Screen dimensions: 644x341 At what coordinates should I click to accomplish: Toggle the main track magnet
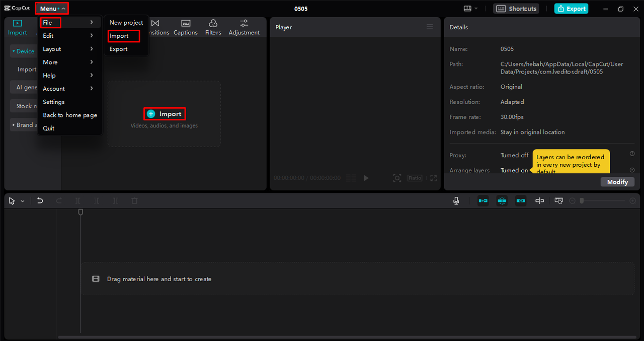(x=483, y=200)
